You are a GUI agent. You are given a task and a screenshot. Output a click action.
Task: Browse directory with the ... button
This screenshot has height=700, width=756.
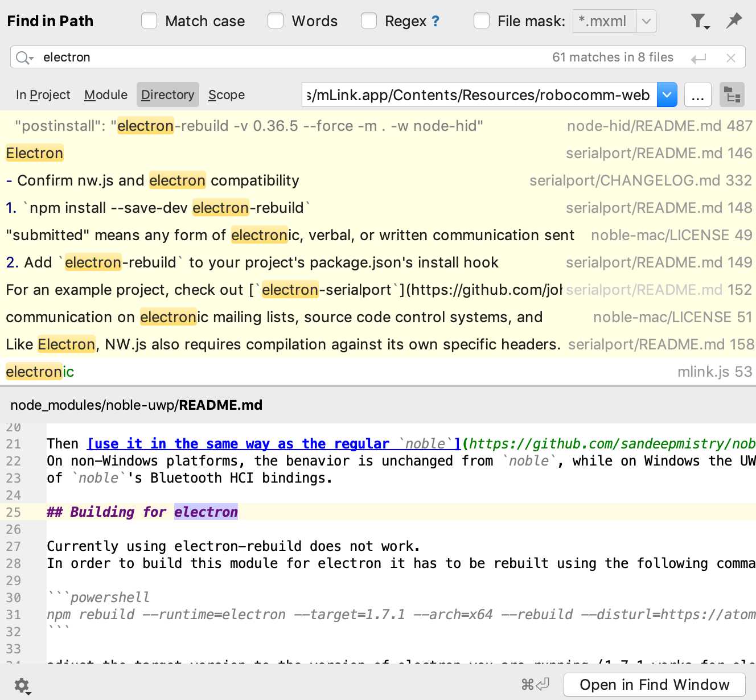698,95
